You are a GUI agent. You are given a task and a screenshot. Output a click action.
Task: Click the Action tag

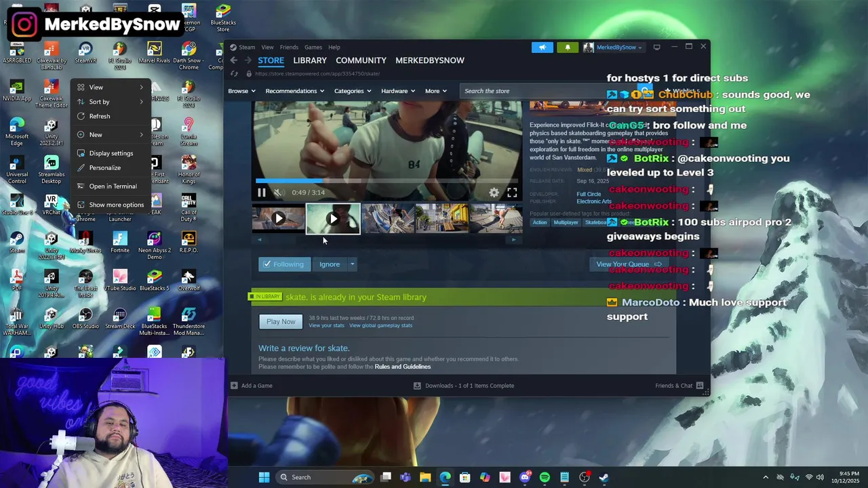540,222
